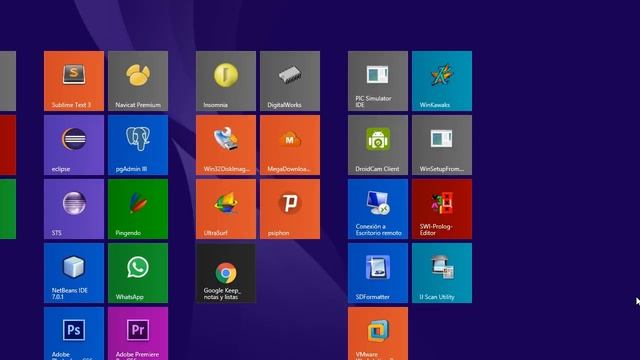Launch the SDFormatter tile
Image resolution: width=640 pixels, height=360 pixels.
378,273
